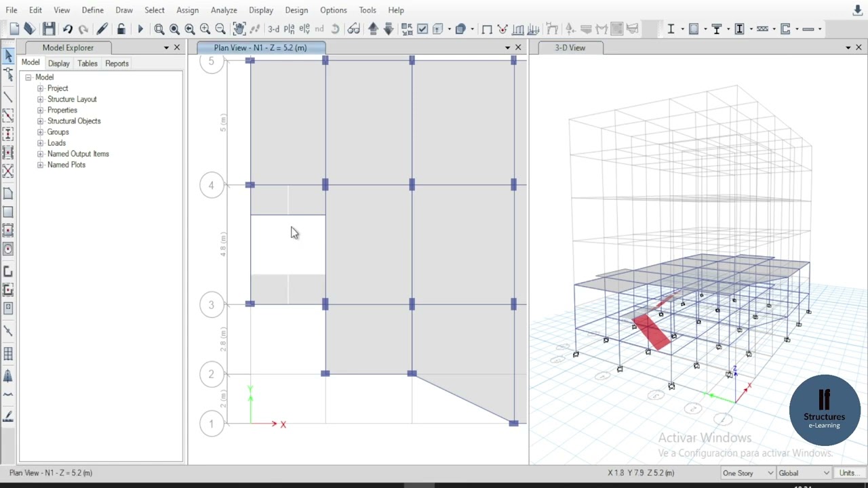Switch to Plan view with the Pla/n icon
Image resolution: width=868 pixels, height=488 pixels.
pyautogui.click(x=289, y=28)
